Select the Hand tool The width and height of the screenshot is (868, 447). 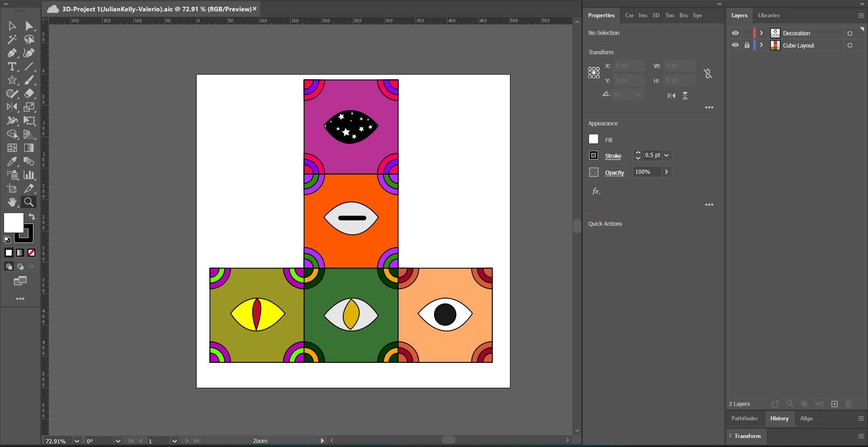click(12, 202)
